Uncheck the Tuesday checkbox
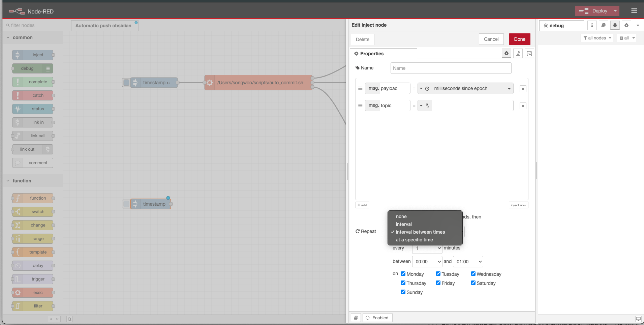Image resolution: width=644 pixels, height=325 pixels. (x=438, y=274)
